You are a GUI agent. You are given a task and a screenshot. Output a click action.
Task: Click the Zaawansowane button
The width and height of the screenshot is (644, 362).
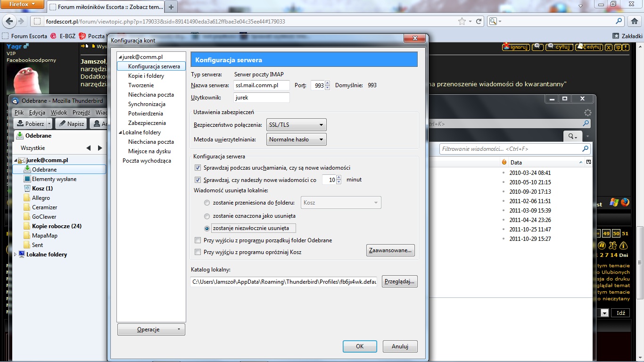click(390, 250)
